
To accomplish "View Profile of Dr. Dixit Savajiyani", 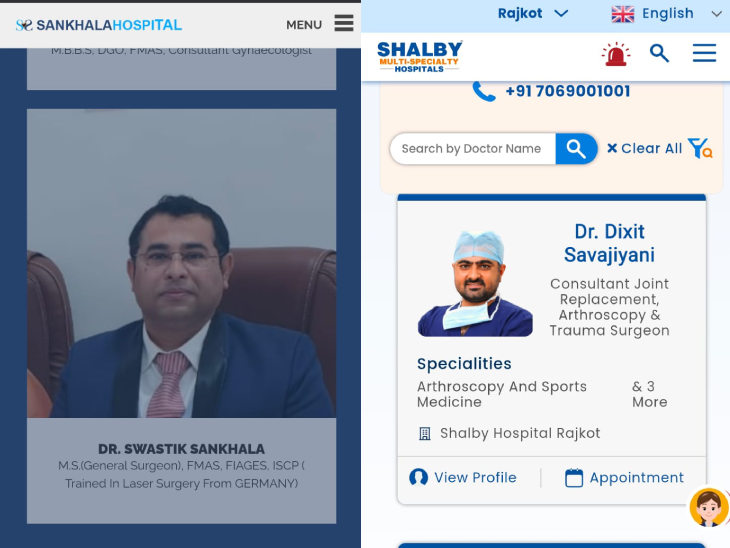I will 463,477.
